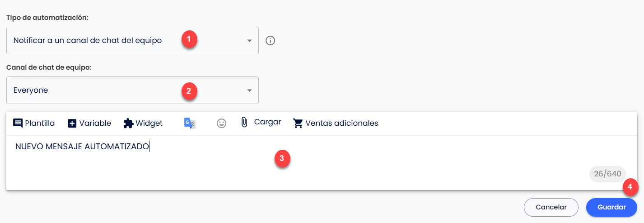Select the 'Cargar' toolbar label
This screenshot has height=223, width=644.
point(267,122)
